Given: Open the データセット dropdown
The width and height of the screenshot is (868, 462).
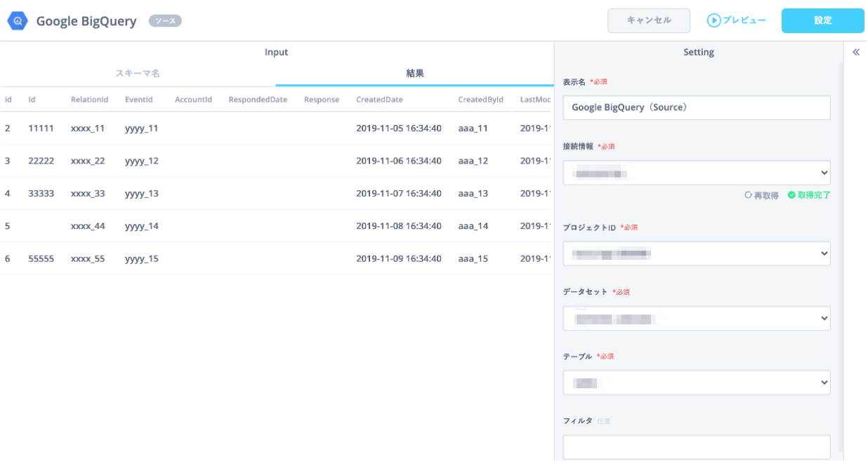Looking at the screenshot, I should coord(697,318).
